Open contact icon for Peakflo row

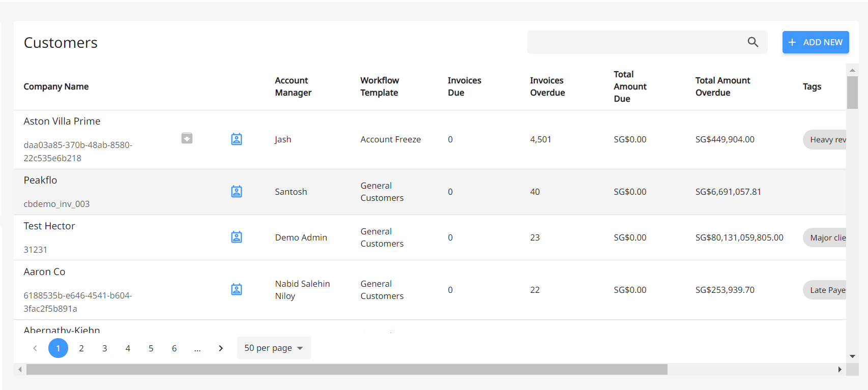click(237, 192)
